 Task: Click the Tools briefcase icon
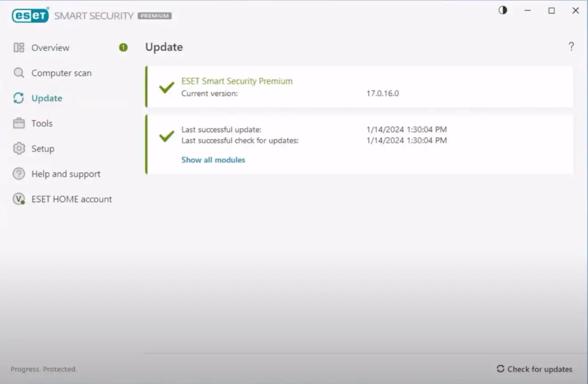[19, 123]
